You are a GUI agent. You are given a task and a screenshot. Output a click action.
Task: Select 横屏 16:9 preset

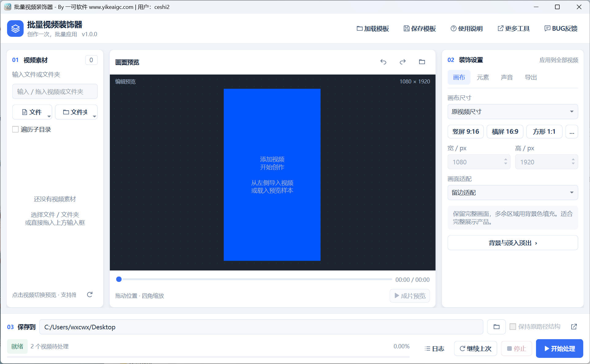click(x=505, y=132)
